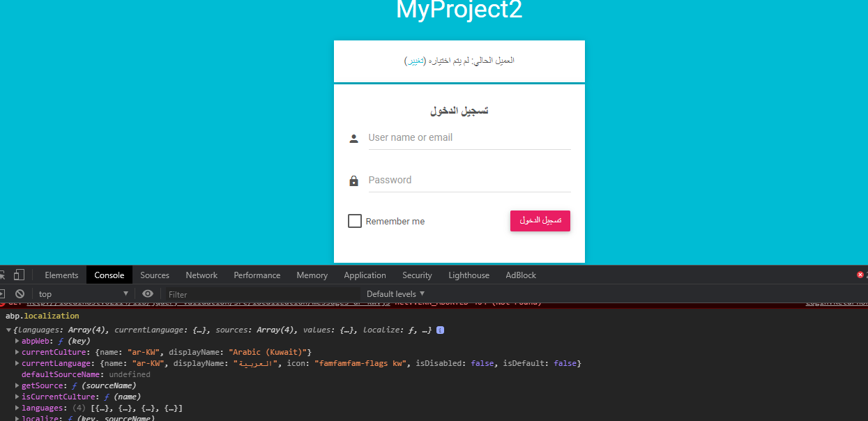Switch to the Lighthouse tab
868x421 pixels.
(469, 275)
